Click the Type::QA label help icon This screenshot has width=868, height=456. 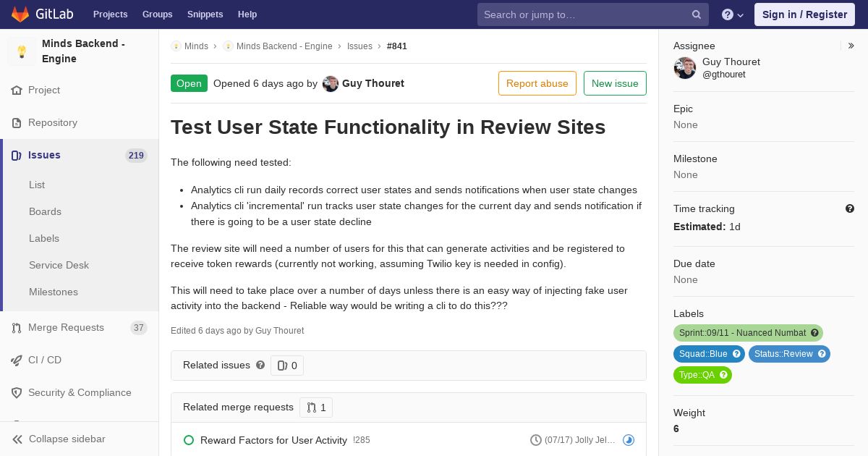[723, 375]
